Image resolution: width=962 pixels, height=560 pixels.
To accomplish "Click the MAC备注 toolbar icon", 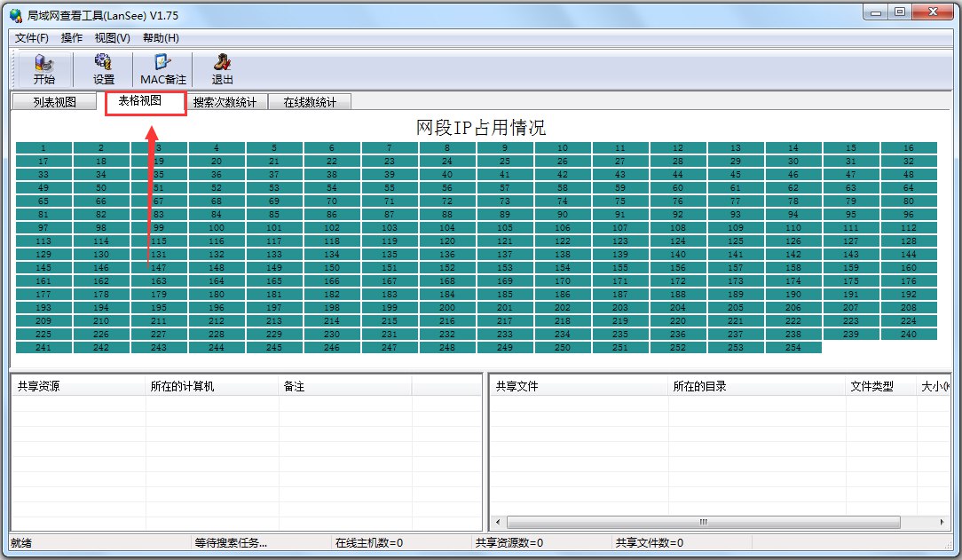I will point(162,68).
